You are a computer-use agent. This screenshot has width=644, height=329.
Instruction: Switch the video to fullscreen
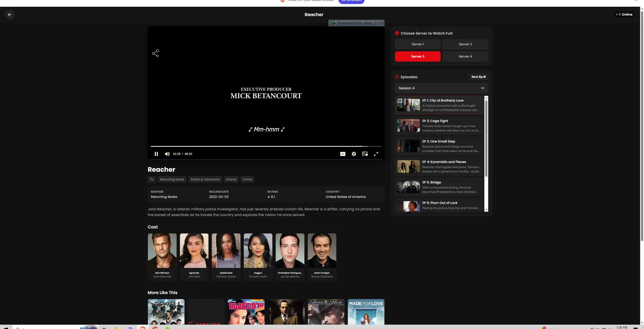(x=376, y=154)
